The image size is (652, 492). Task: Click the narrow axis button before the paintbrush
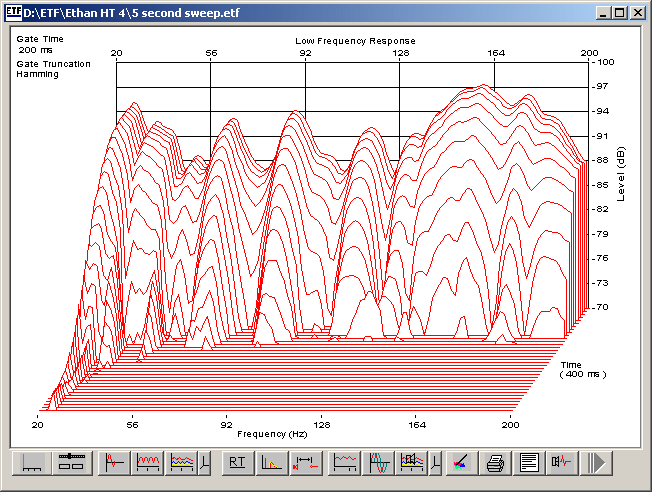click(435, 463)
